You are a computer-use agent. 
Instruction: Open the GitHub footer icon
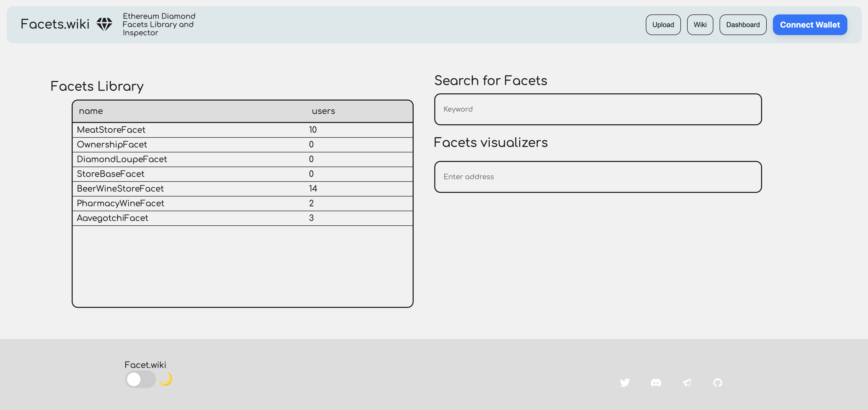(x=717, y=382)
